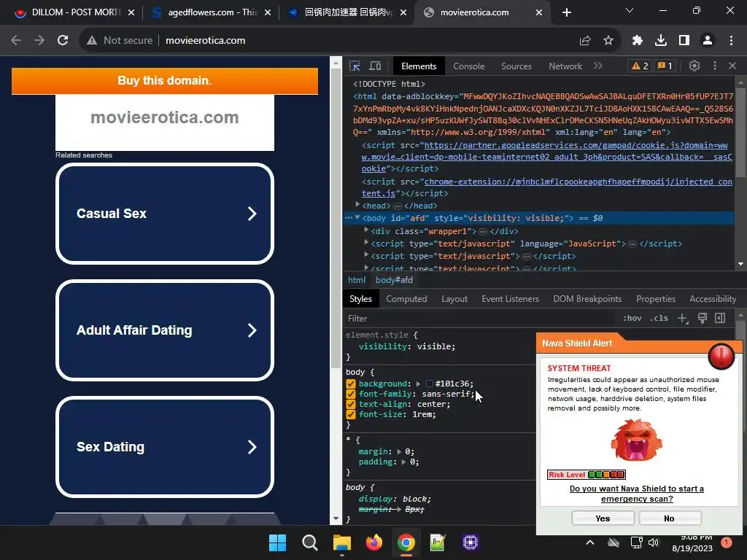Click No in Nava Shield Alert
747x560 pixels.
(x=670, y=518)
